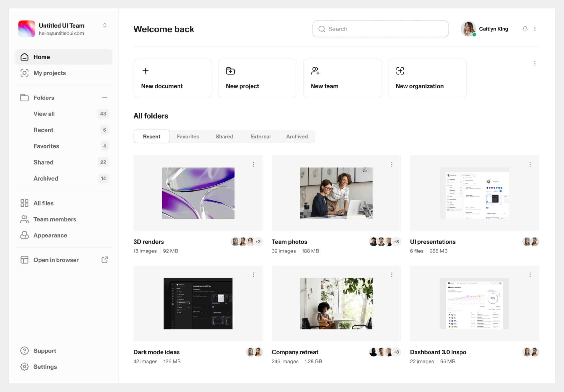Viewport: 564px width, 392px height.
Task: Click the Open in browser external-link icon
Action: (105, 260)
